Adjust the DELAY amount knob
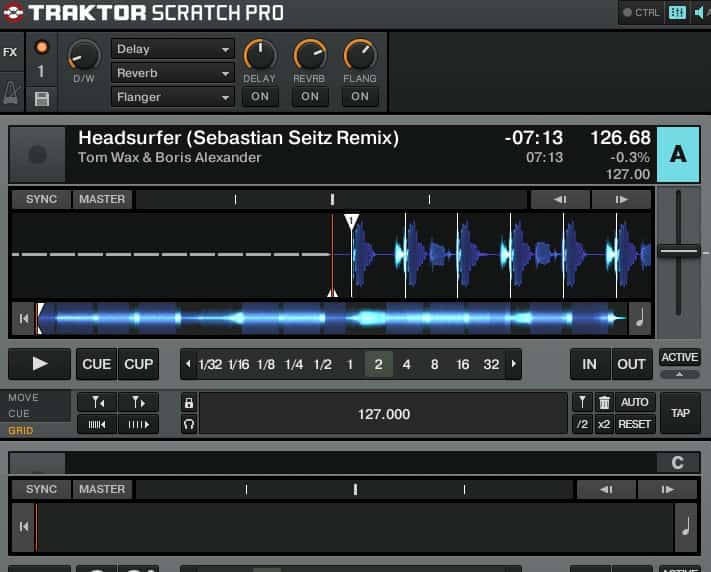 coord(260,55)
